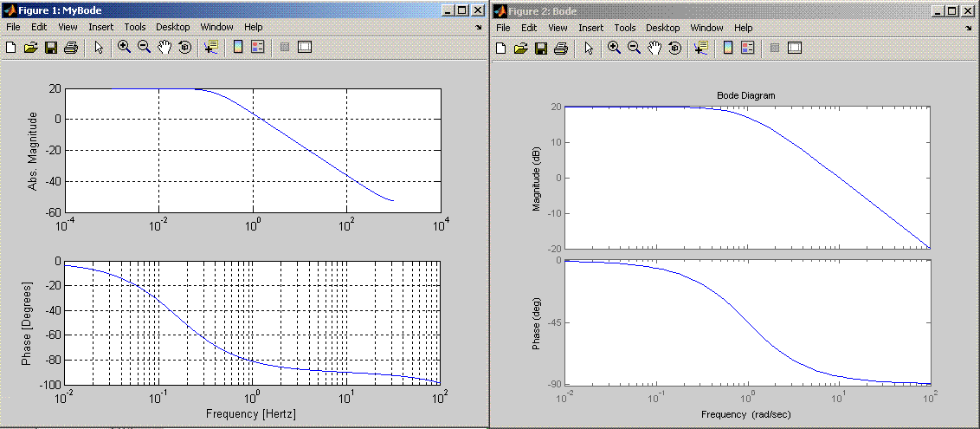Select Data Cursor tool in Figure 1
Viewport: 980px width, 429px height.
click(x=210, y=48)
